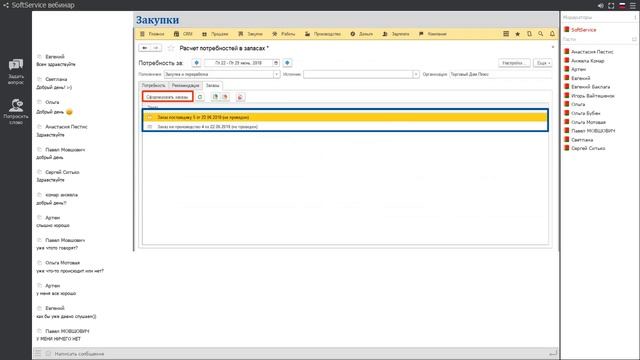This screenshot has height=360, width=640.
Task: Click the first document icon in orders toolbar
Action: (x=215, y=97)
